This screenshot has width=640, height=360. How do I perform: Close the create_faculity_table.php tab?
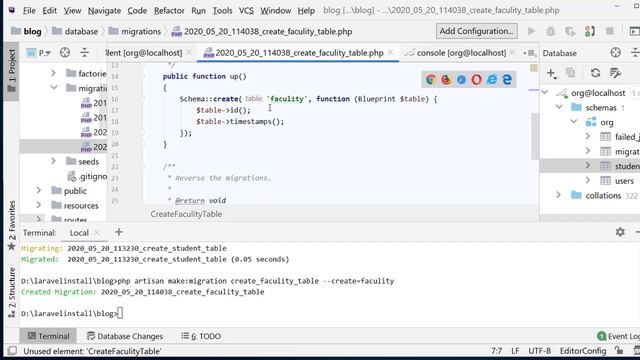coord(391,52)
